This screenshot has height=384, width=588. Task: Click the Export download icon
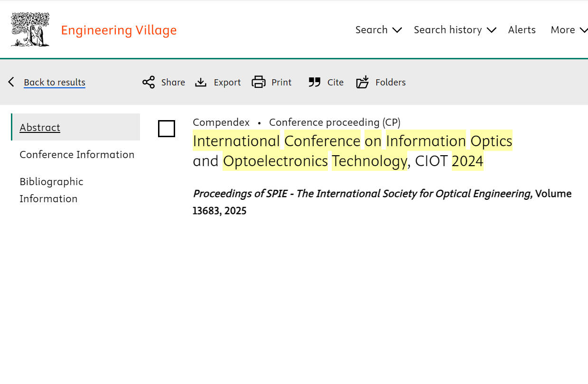(x=201, y=82)
